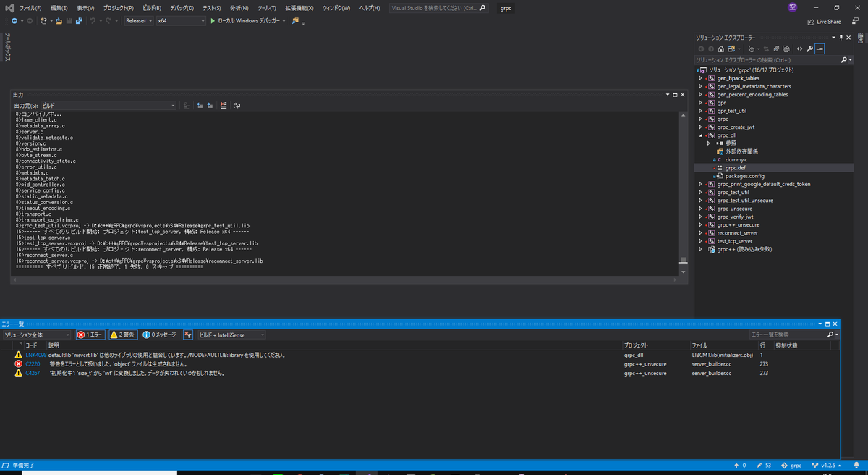
Task: Pin the Solution Explorer panel
Action: 841,38
